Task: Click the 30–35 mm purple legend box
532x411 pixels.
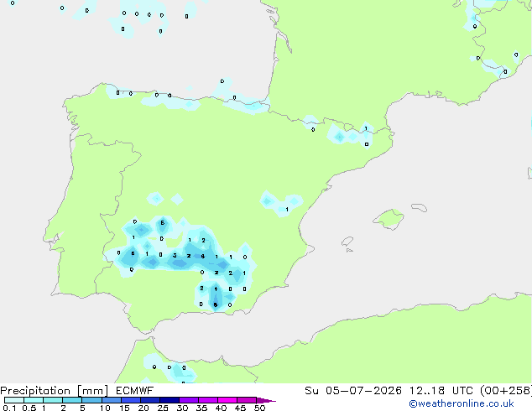Action: (x=188, y=400)
